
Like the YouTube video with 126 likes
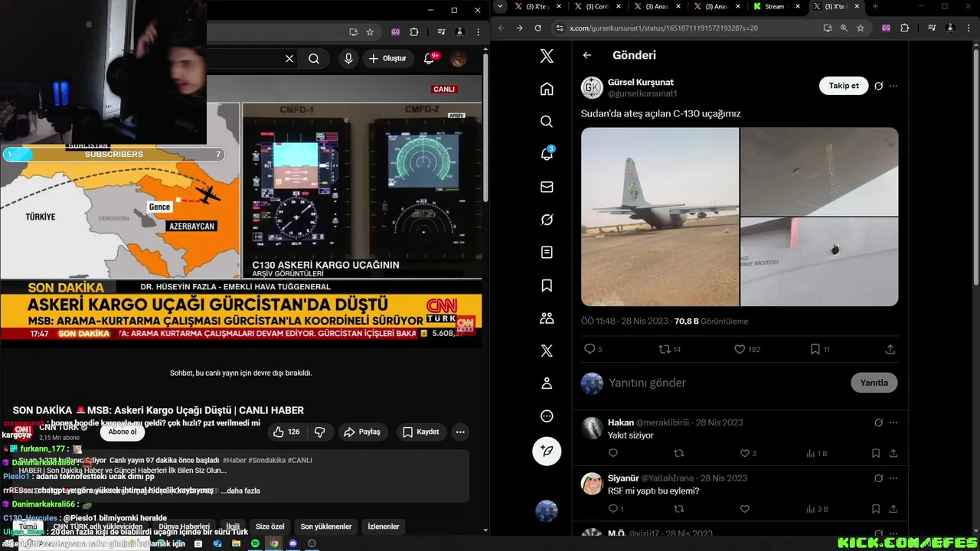[x=286, y=432]
